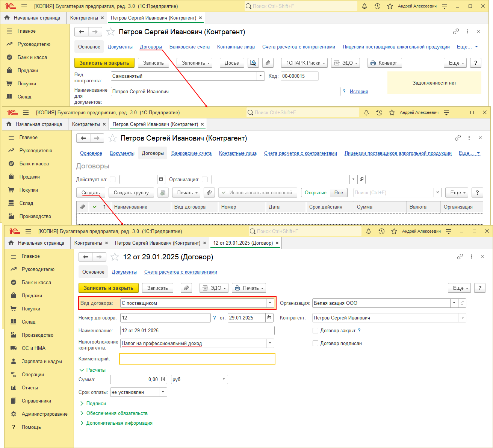Open calendar picker next to contract date
493x448 pixels.
pyautogui.click(x=269, y=318)
